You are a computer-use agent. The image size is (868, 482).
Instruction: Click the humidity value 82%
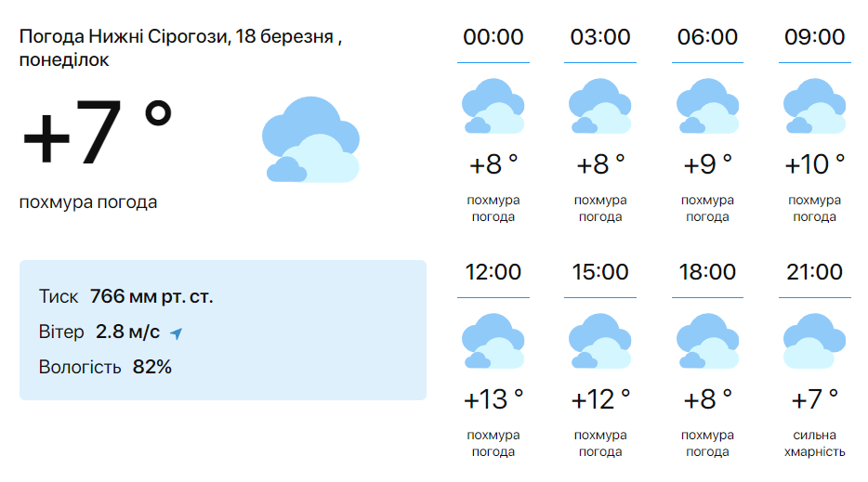point(152,367)
